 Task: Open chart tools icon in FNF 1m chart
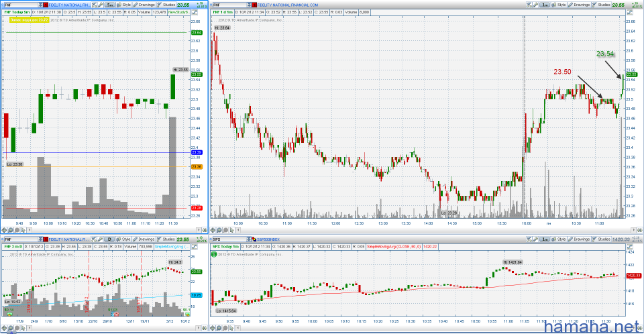[529, 5]
